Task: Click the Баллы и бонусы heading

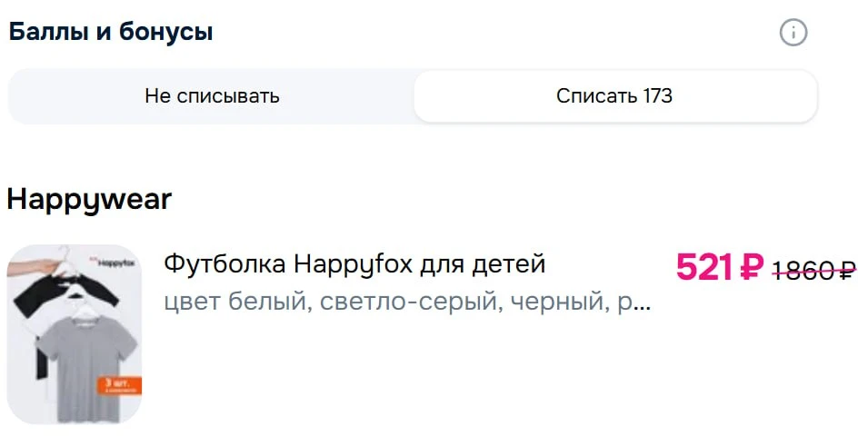Action: tap(111, 34)
